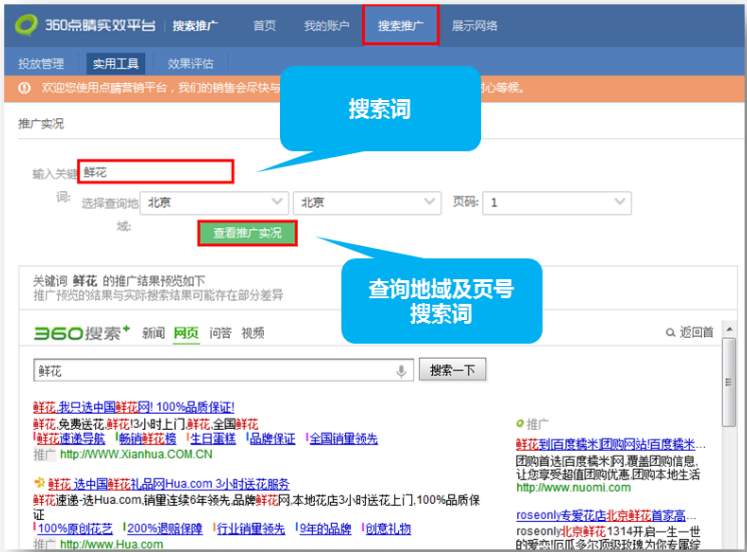The width and height of the screenshot is (747, 552).
Task: Click the microphone voice search icon
Action: tap(402, 371)
